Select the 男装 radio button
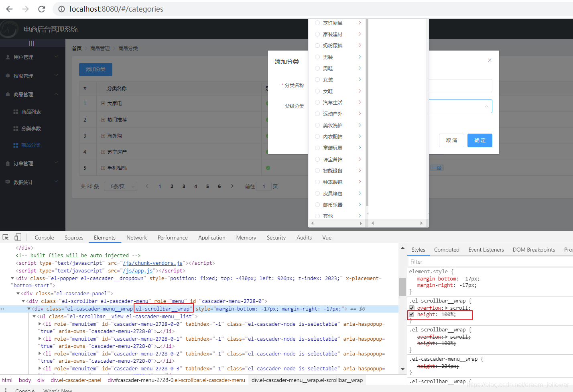This screenshot has height=392, width=573. pyautogui.click(x=317, y=57)
